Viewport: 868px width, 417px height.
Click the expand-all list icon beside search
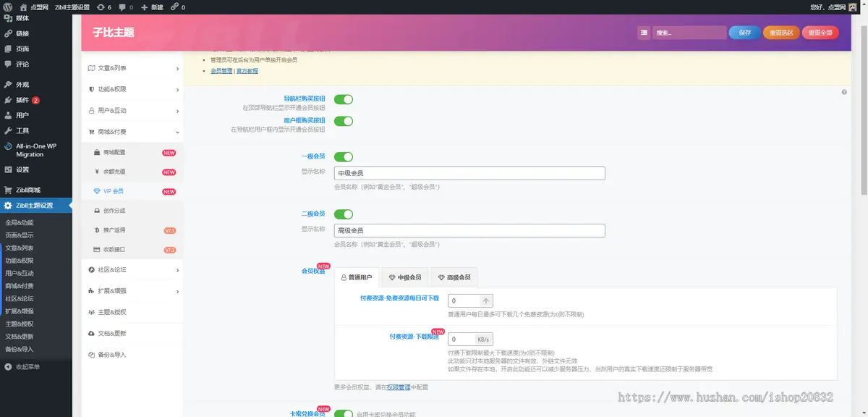point(644,33)
